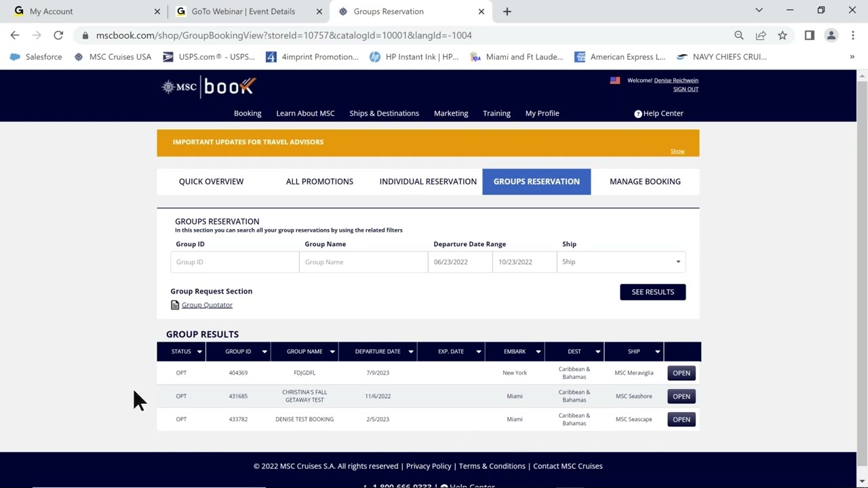Click the Help Center question mark icon
868x488 pixels.
[x=638, y=114]
